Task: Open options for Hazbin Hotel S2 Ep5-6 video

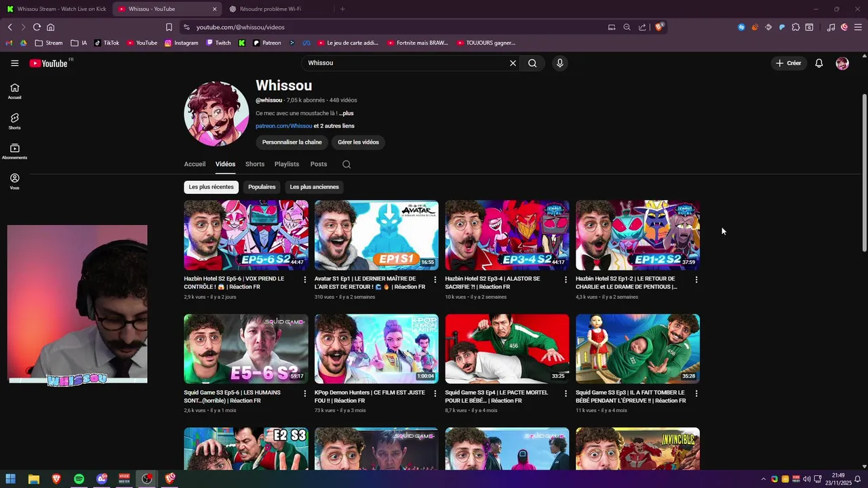Action: pyautogui.click(x=304, y=279)
